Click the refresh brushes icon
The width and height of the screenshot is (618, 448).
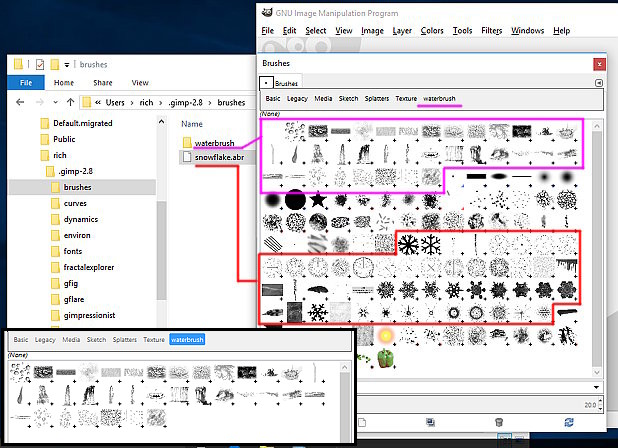point(569,424)
